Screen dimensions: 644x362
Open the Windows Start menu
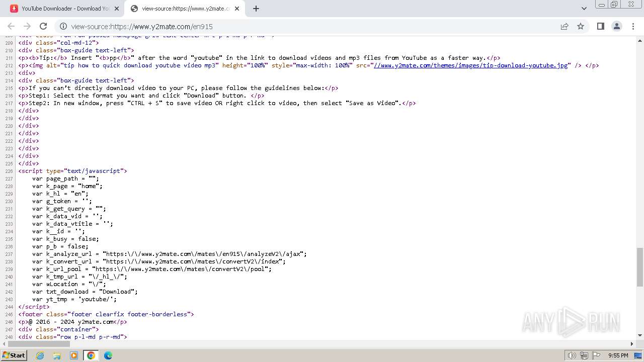(14, 355)
